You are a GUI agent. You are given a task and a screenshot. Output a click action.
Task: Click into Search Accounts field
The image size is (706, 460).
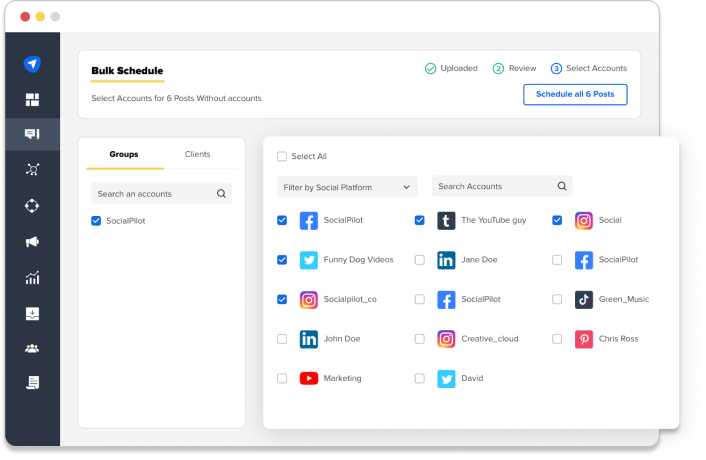502,186
